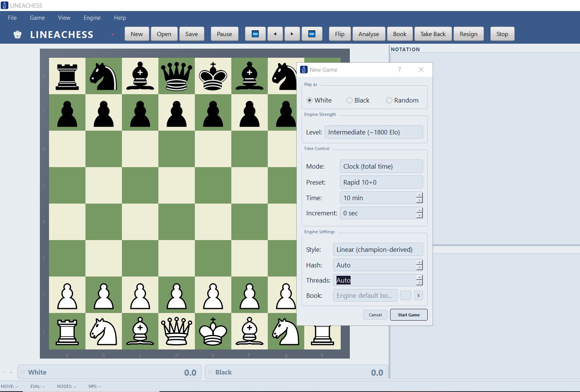Screen dimensions: 580x392
Task: Take back the last move
Action: [x=433, y=34]
